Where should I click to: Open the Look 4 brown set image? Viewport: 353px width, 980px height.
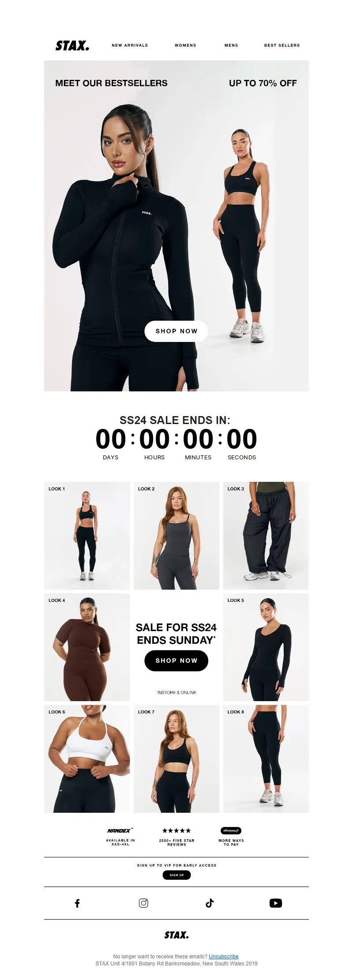[x=87, y=647]
